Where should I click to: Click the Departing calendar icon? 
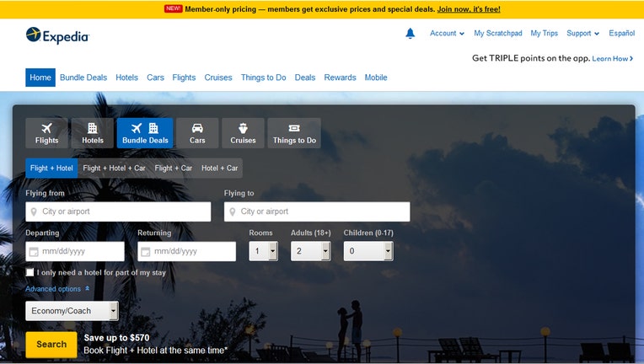tap(34, 252)
